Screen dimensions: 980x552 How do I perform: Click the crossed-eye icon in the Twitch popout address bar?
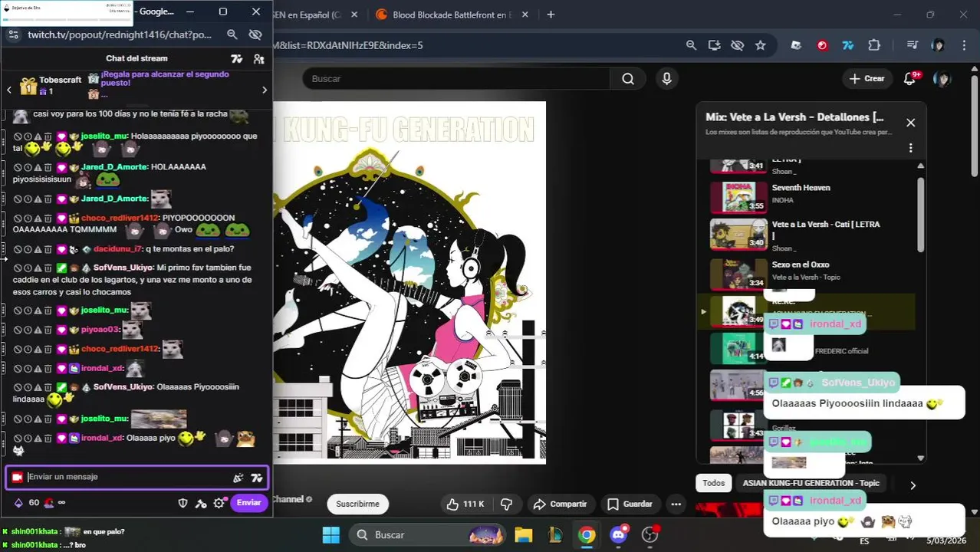pos(256,34)
